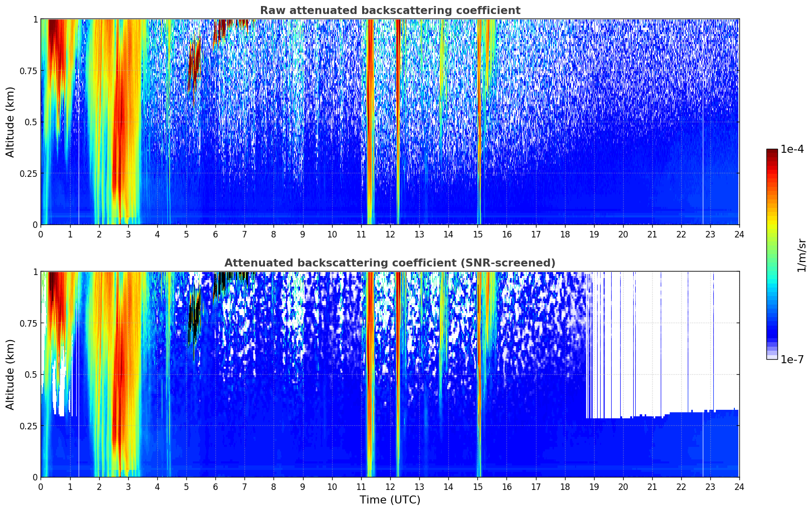The height and width of the screenshot is (511, 812).
Task: Click the bottom plot's hour 9 tick label
Action: pyautogui.click(x=303, y=486)
